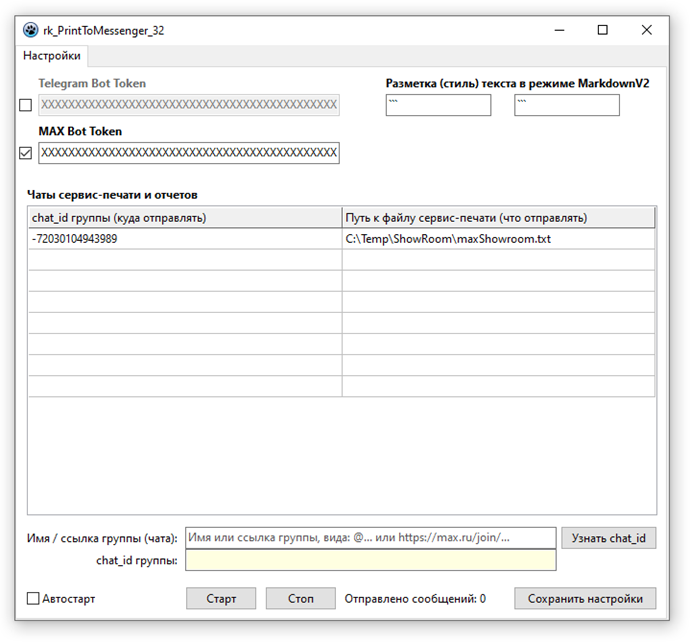
Task: Click the chat_id группы column header
Action: (184, 217)
